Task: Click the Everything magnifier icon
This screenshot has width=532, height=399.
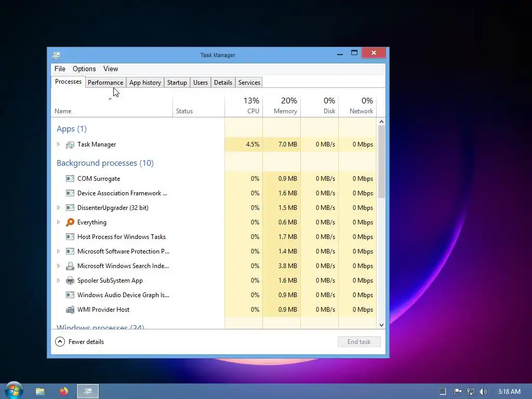Action: coord(70,222)
